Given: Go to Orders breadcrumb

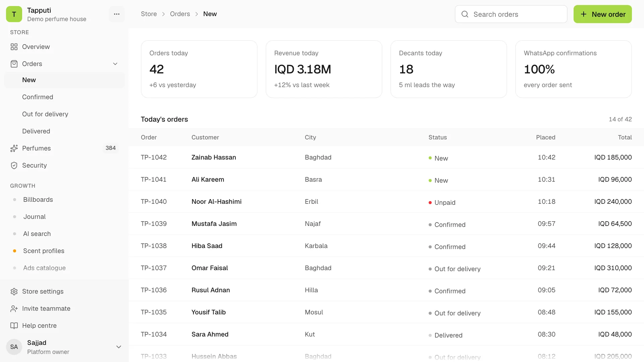Looking at the screenshot, I should (x=180, y=14).
